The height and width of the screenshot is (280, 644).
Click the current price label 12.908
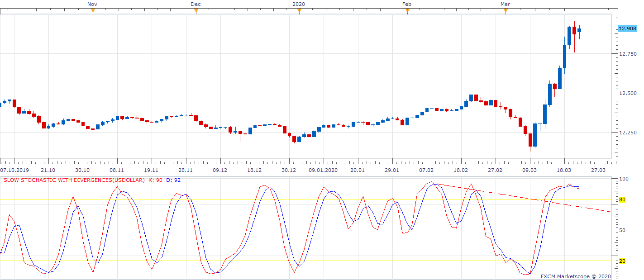(x=627, y=28)
